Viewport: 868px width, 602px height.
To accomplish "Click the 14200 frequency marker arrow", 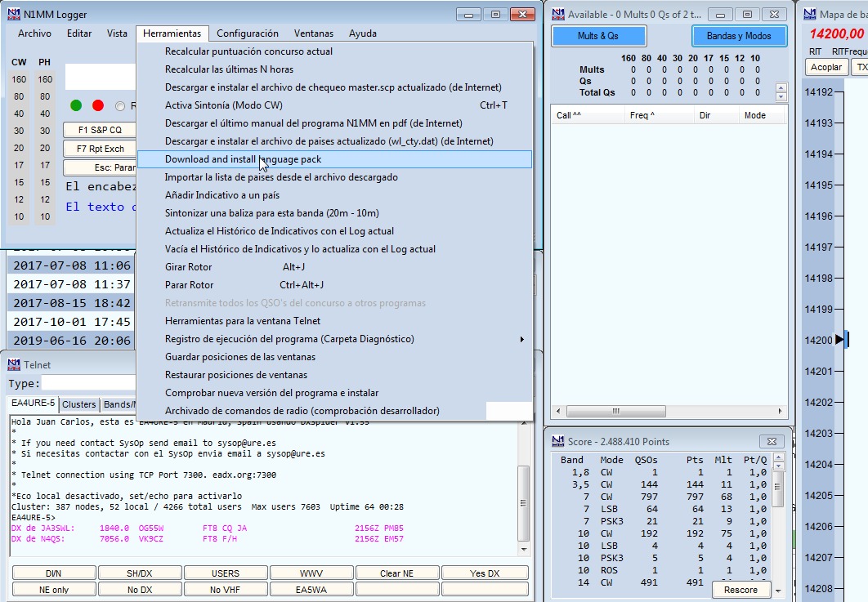I will (839, 339).
